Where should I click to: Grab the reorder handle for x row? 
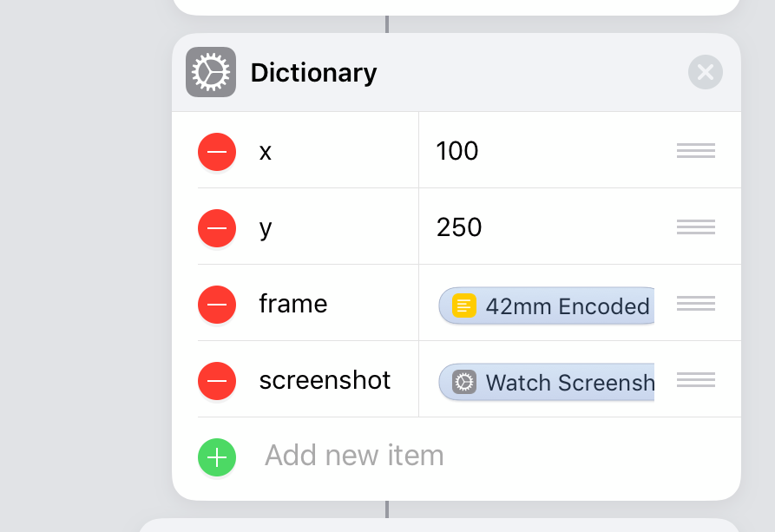(x=695, y=151)
